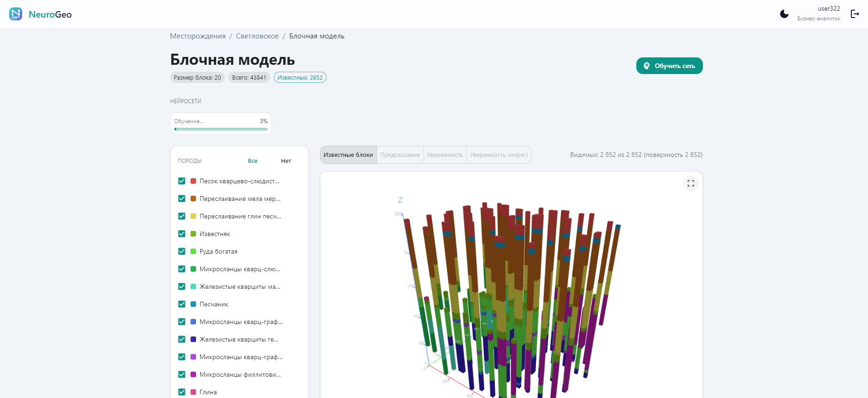Uncheck Железистые кварциты ма checkbox
868x398 pixels.
tap(182, 286)
